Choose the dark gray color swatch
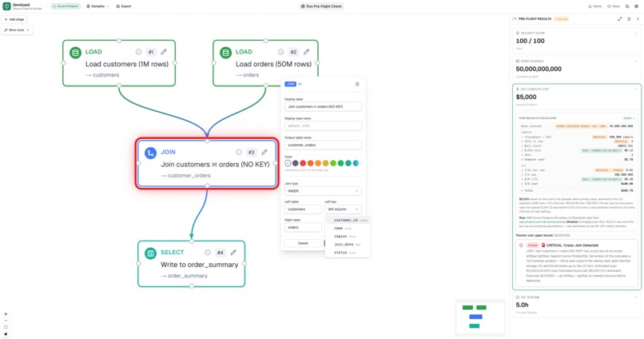This screenshot has width=644, height=339. click(x=296, y=163)
